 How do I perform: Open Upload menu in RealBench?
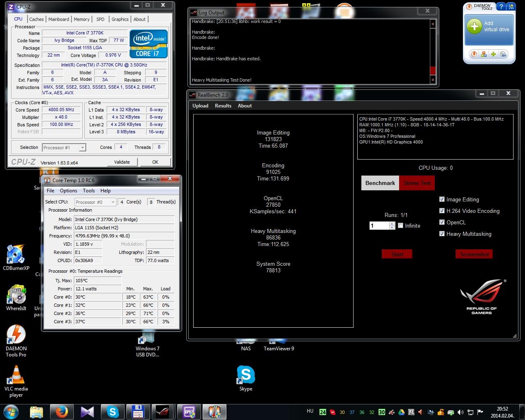(x=201, y=106)
